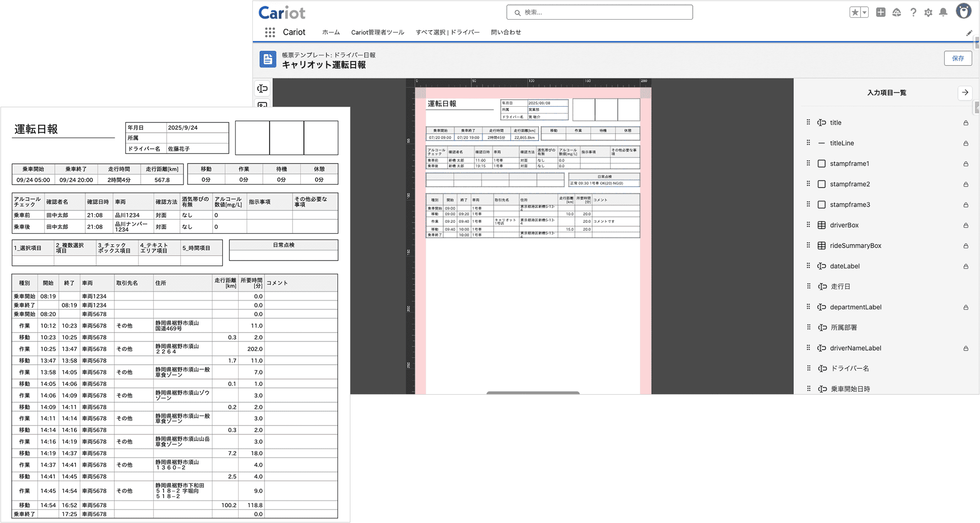
Task: Click the canvas horizontal scrollbar
Action: 533,393
